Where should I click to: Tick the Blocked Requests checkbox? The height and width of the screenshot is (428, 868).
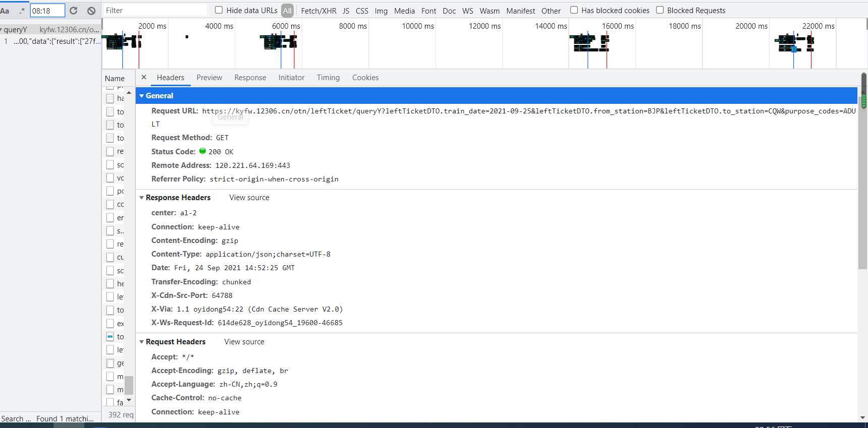(660, 10)
